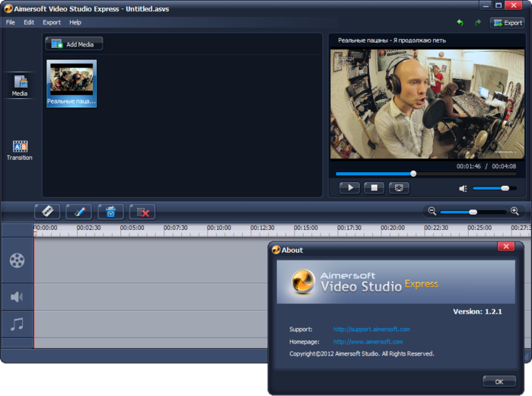
Task: Click the video preview frame
Action: click(427, 104)
